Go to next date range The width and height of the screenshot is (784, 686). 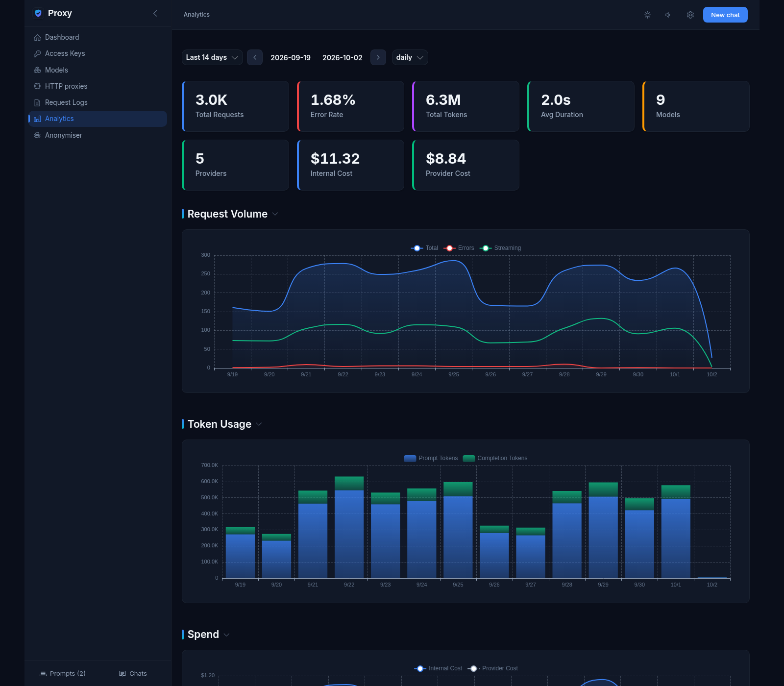click(378, 57)
